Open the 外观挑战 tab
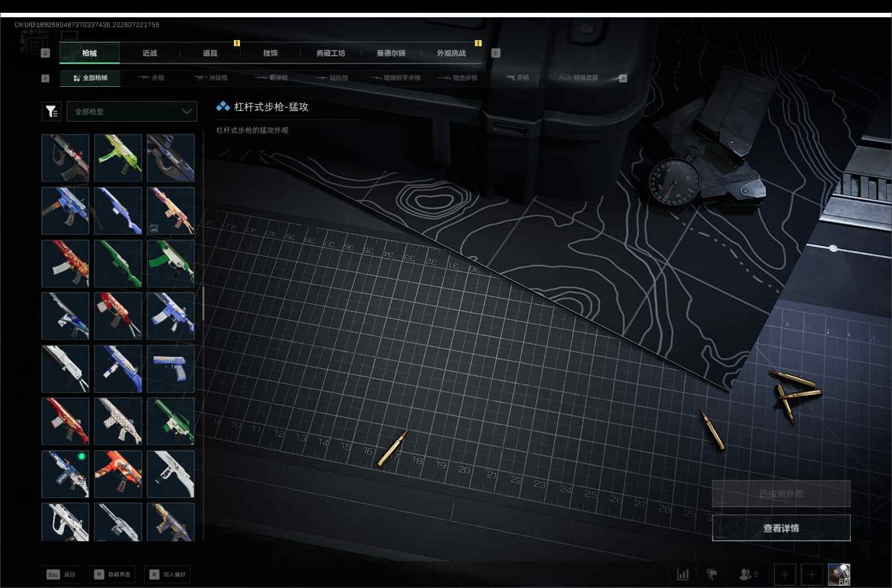The width and height of the screenshot is (892, 588). point(452,53)
